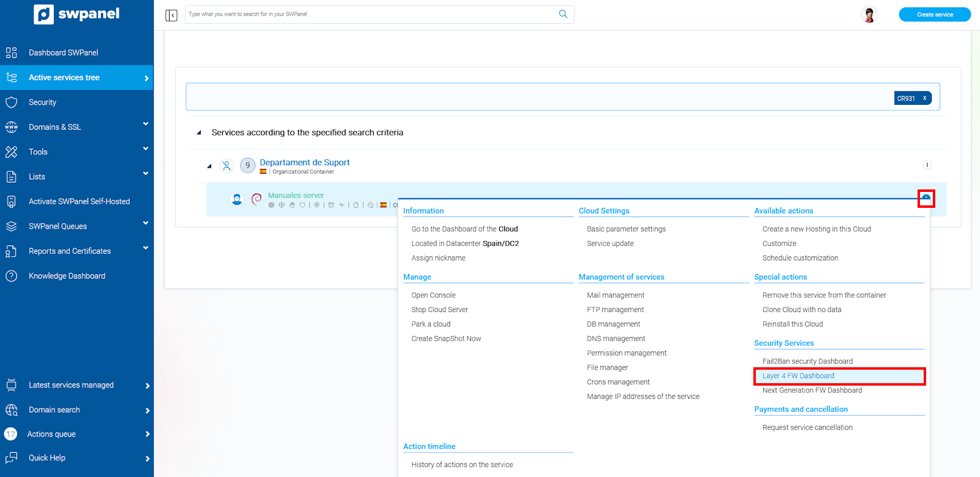The image size is (980, 477).
Task: Expand Reports and Certificates menu
Action: pos(145,248)
